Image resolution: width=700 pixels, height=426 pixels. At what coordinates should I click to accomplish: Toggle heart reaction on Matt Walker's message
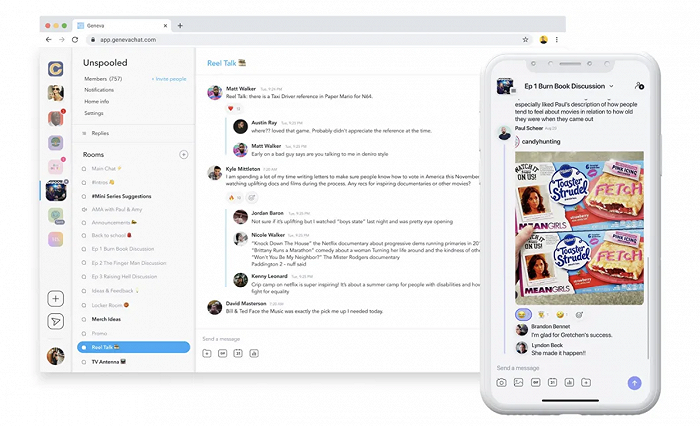pos(234,109)
